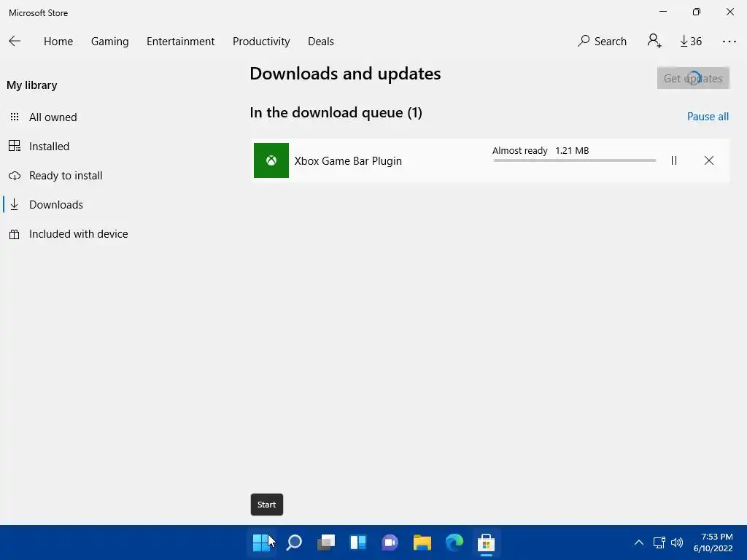Open the volume tray icon
This screenshot has width=747, height=560.
[676, 542]
